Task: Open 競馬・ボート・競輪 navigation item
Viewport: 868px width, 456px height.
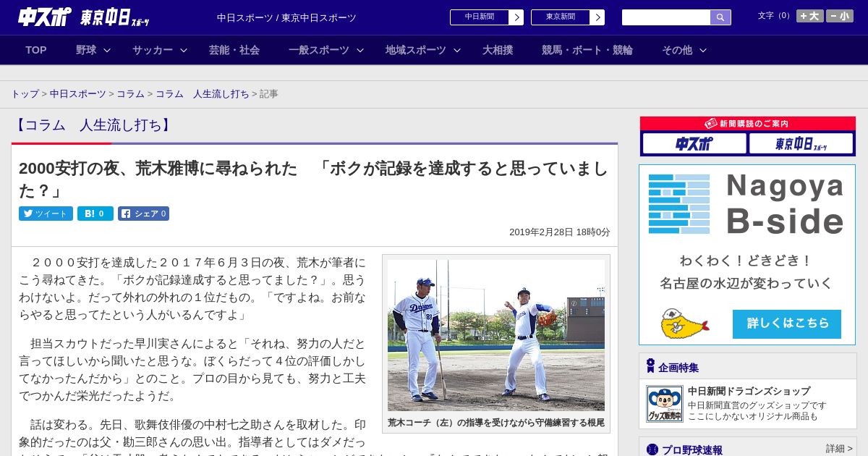Action: 587,50
